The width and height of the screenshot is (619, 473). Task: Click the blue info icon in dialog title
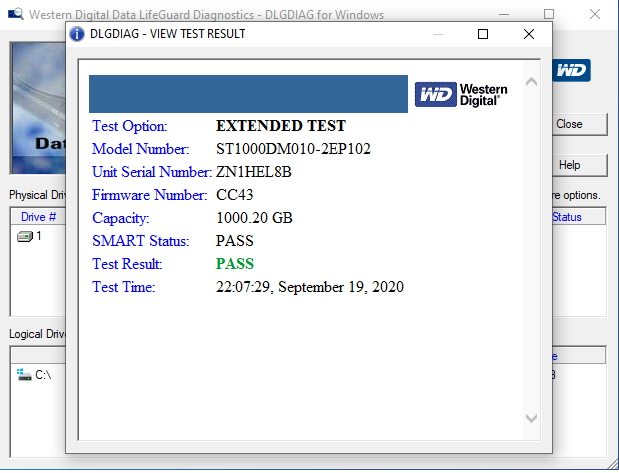(77, 34)
